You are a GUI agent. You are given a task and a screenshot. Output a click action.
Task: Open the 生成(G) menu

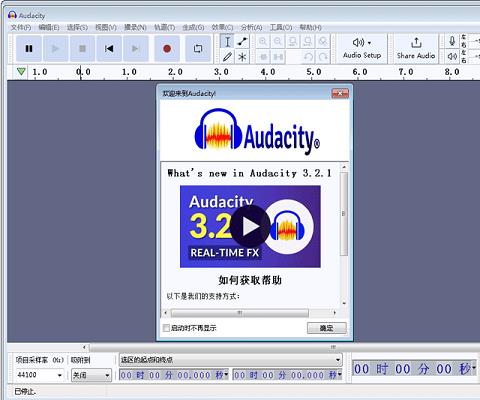[193, 27]
